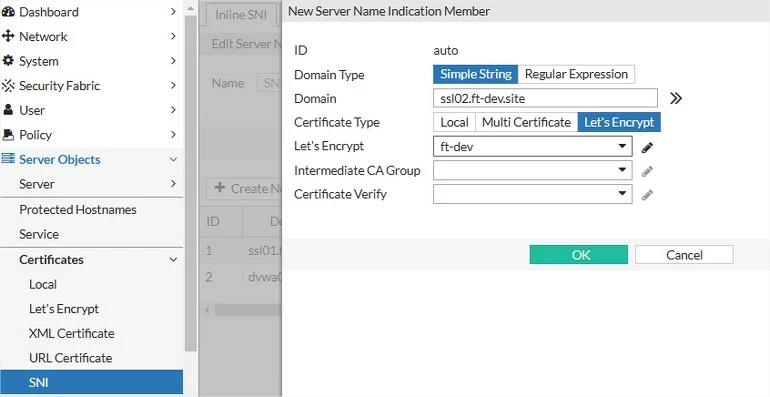Click the User person icon
The height and width of the screenshot is (397, 770).
(8, 110)
